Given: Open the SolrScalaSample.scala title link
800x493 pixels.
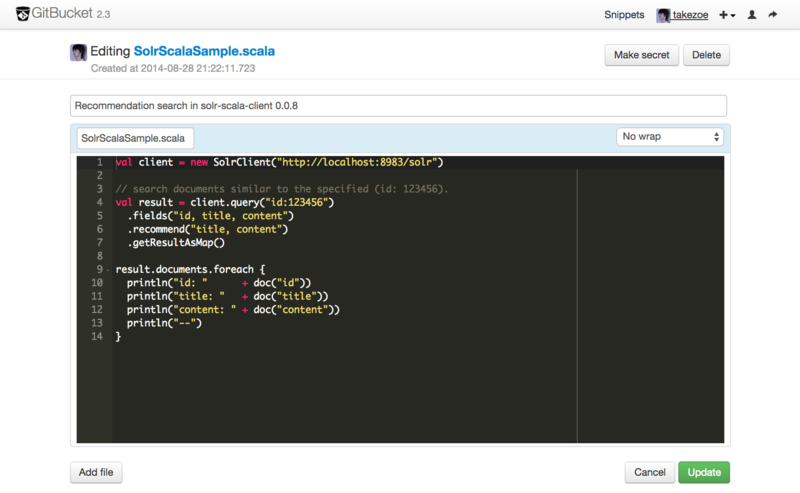Looking at the screenshot, I should [204, 51].
